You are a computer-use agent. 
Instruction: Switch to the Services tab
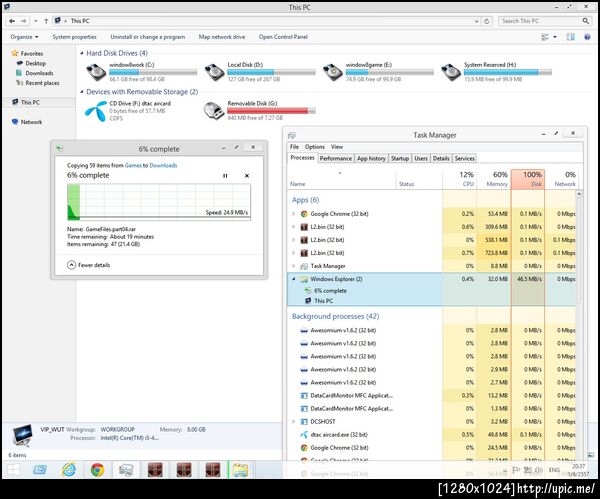[x=465, y=158]
